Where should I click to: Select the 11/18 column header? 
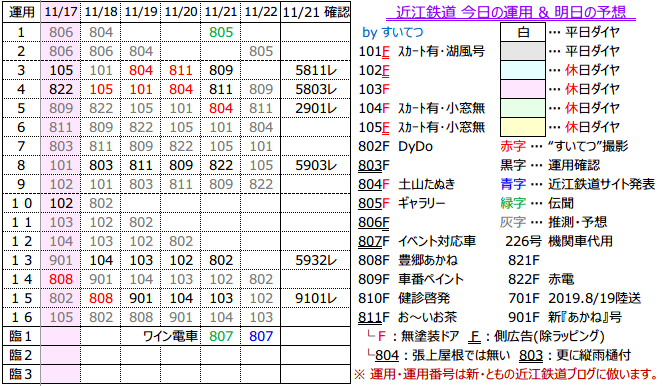pyautogui.click(x=101, y=12)
